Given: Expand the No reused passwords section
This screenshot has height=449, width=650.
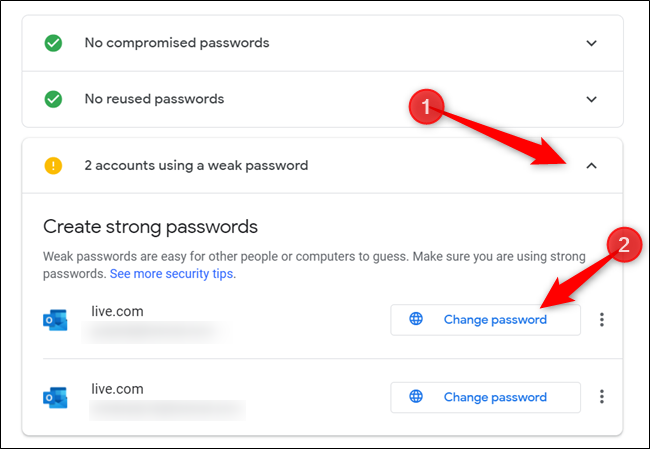Looking at the screenshot, I should [591, 99].
